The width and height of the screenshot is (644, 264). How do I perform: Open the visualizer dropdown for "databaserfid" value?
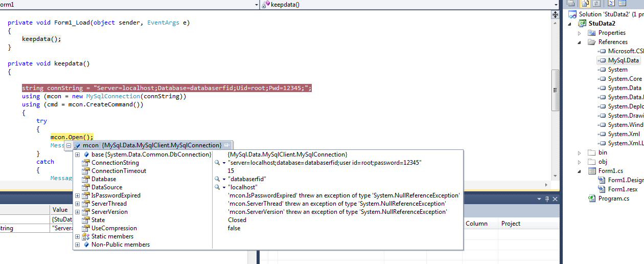(224, 179)
